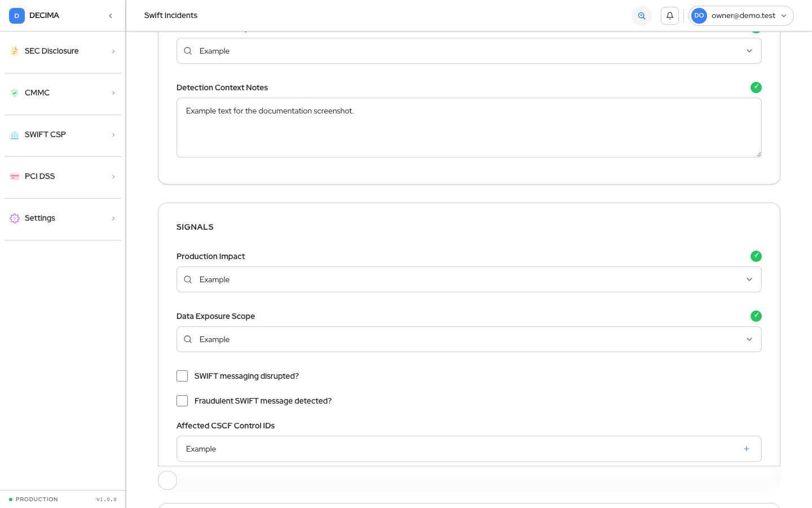Click the PRODUCTION status label
The height and width of the screenshot is (508, 812).
click(37, 500)
